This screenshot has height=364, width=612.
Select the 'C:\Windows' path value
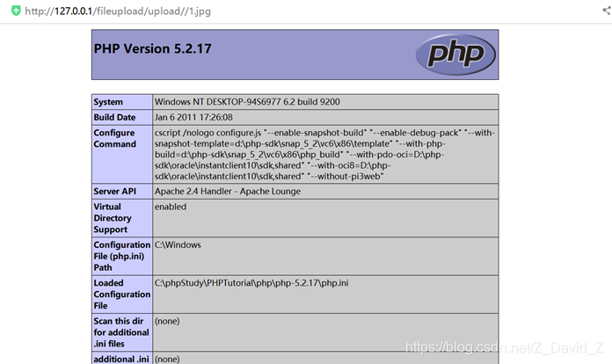(x=178, y=245)
